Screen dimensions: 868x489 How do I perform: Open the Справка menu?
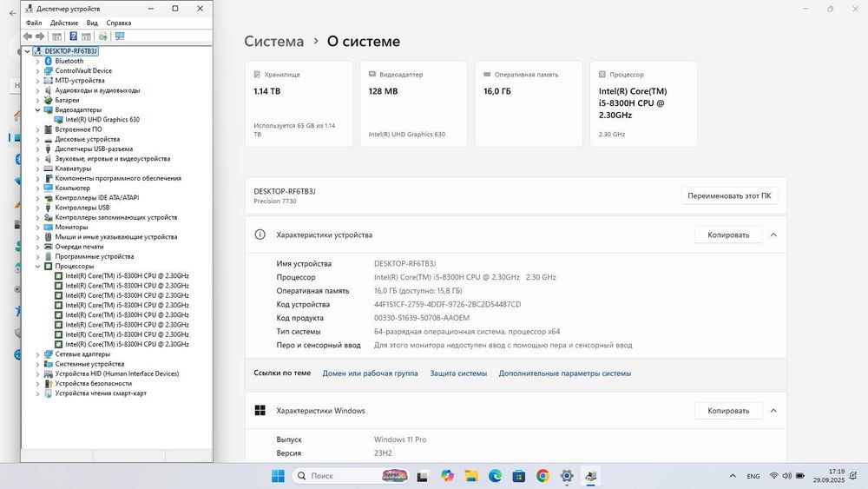[x=118, y=23]
